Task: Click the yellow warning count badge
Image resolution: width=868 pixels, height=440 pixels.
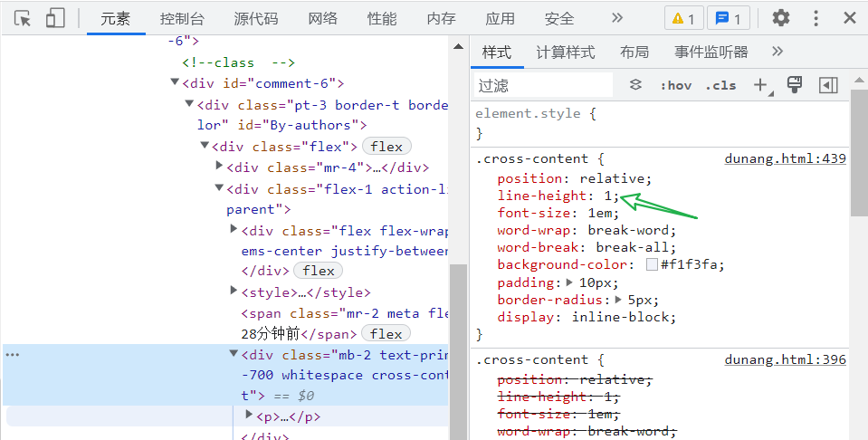Action: coord(684,18)
